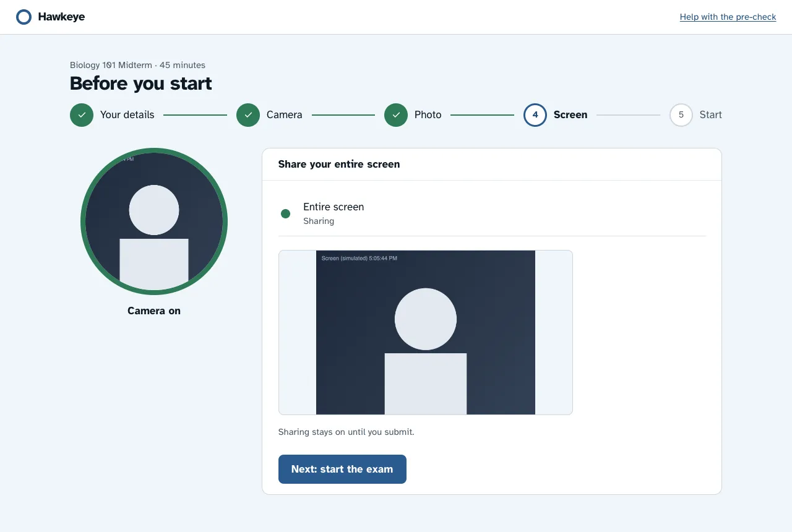Click the Photo step checkmark circle
This screenshot has width=792, height=532.
(x=396, y=115)
